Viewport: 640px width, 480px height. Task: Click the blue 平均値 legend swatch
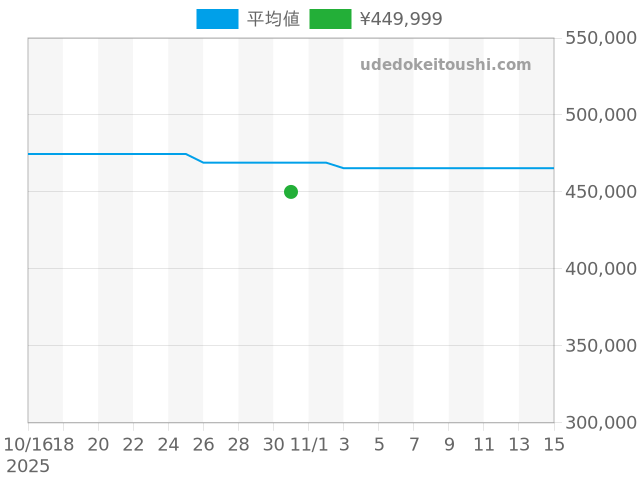pyautogui.click(x=217, y=19)
